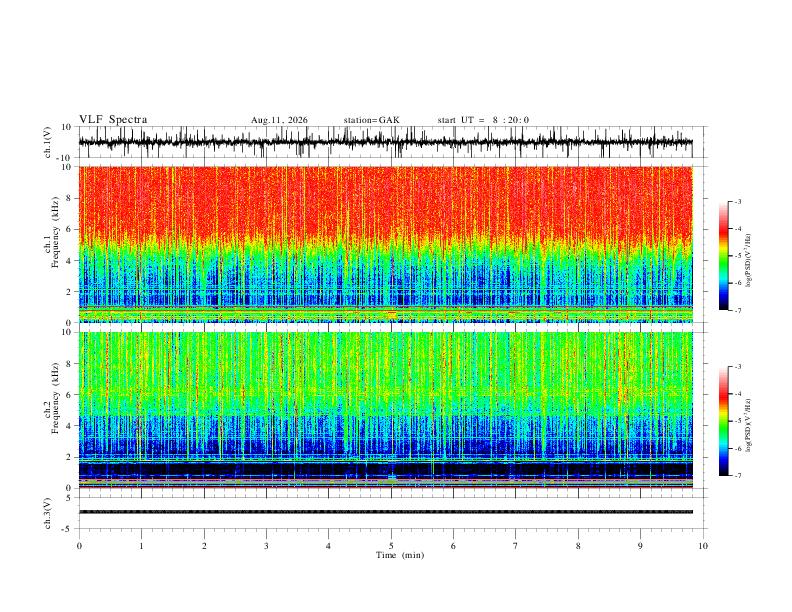Click the "8" kHz tick on ch.2 frequency axis
Screen dimensions: 792x612
[69, 364]
